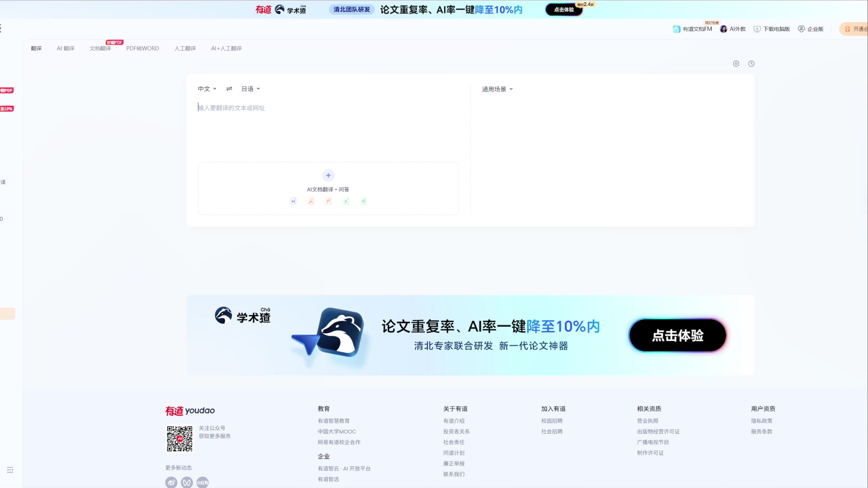Swap source and target languages
The image size is (868, 488).
[x=229, y=89]
